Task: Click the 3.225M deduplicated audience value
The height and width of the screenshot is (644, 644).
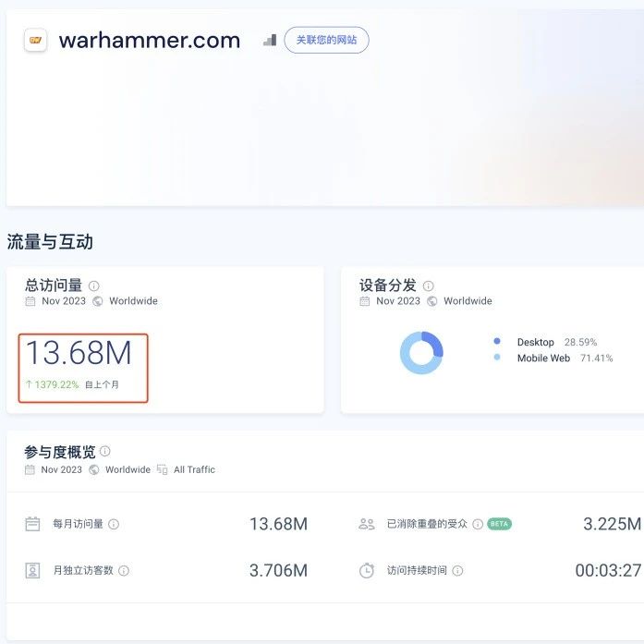Action: (x=612, y=524)
